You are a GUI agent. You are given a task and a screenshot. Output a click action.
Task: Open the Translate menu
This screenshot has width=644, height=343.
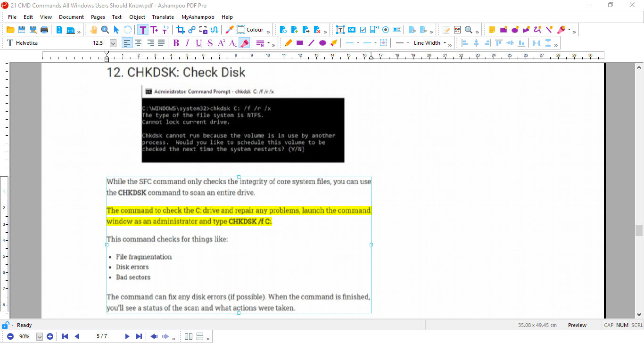163,17
